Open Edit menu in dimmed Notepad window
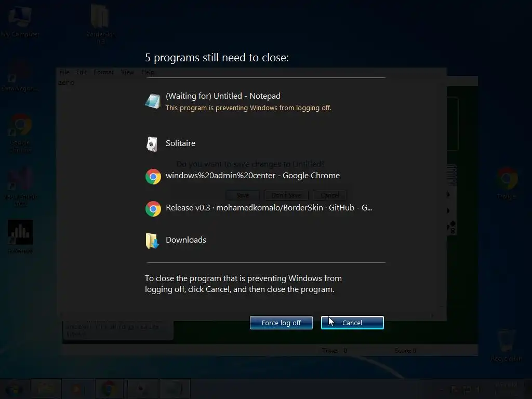Screen dimensions: 532x399 click(x=81, y=72)
